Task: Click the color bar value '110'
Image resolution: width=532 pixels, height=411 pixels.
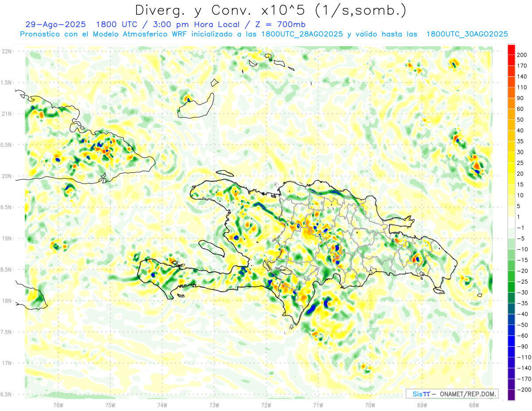Action: pos(522,87)
